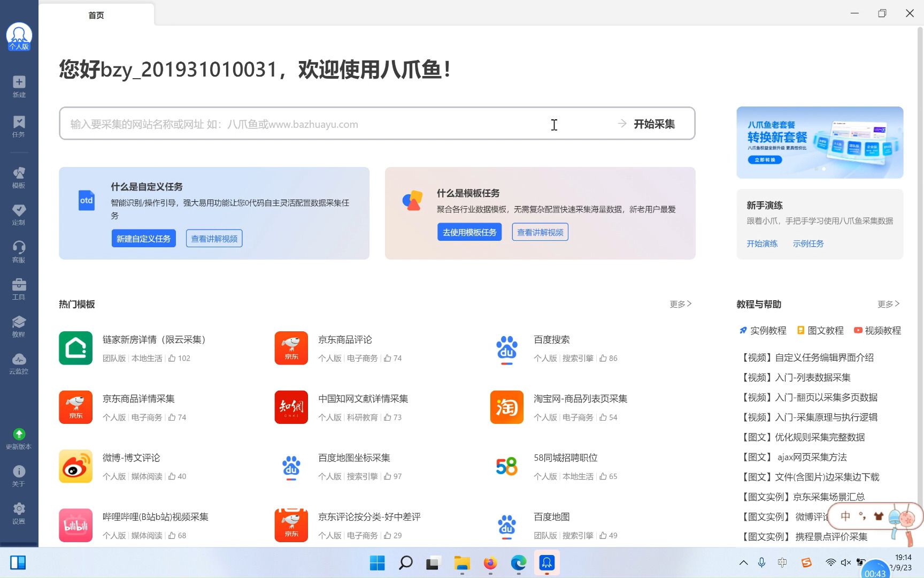The image size is (924, 578).
Task: Click the 更新版本 green arrow icon
Action: (x=19, y=434)
